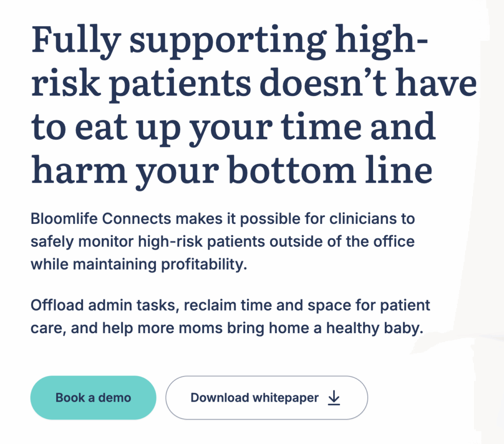504x444 pixels.
Task: Click the word "patients" in the headline
Action: [180, 85]
